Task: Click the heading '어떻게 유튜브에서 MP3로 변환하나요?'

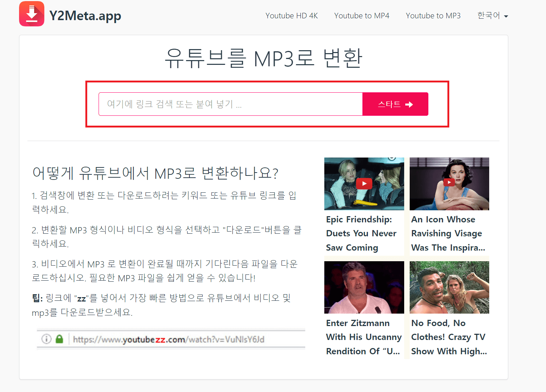Action: click(155, 173)
